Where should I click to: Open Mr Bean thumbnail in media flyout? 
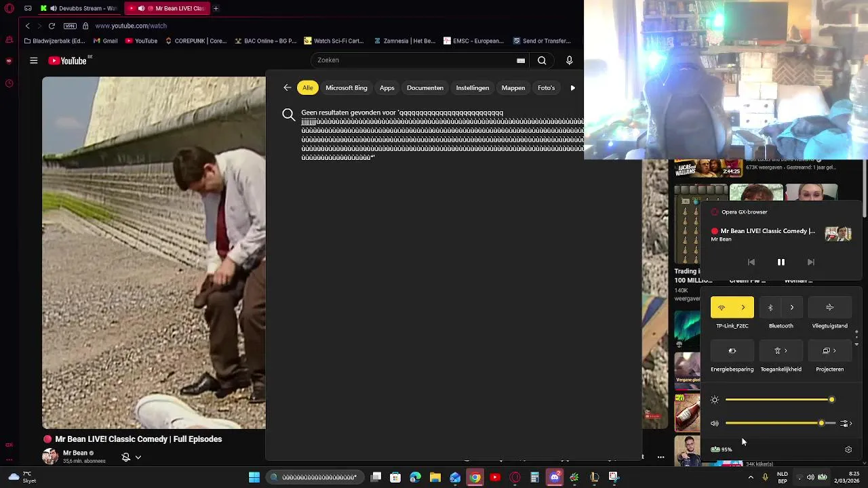point(838,234)
